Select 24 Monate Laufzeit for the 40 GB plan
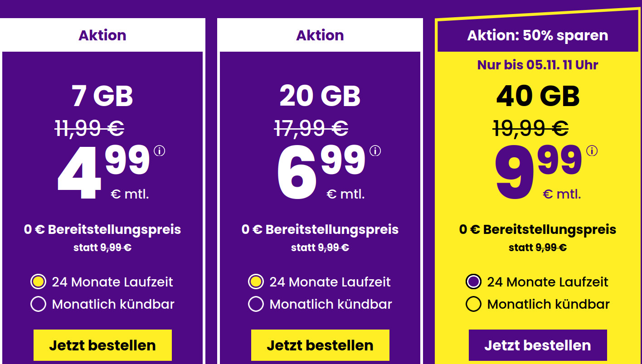 tap(473, 282)
